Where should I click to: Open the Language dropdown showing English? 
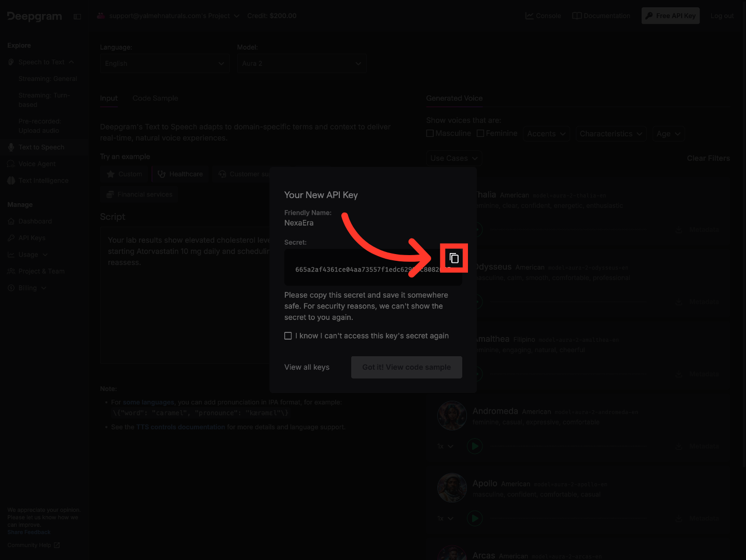pos(165,64)
